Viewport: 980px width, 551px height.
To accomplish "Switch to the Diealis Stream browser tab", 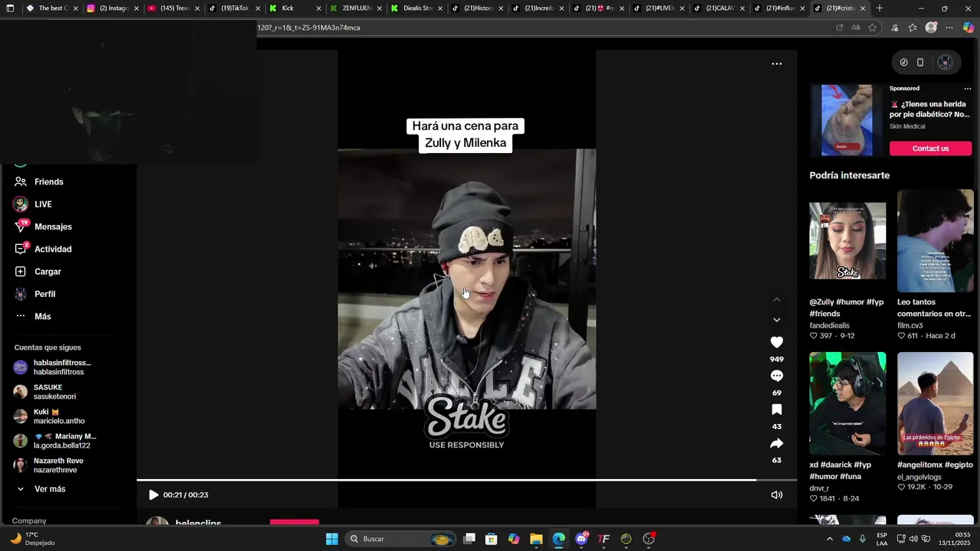I will 417,8.
